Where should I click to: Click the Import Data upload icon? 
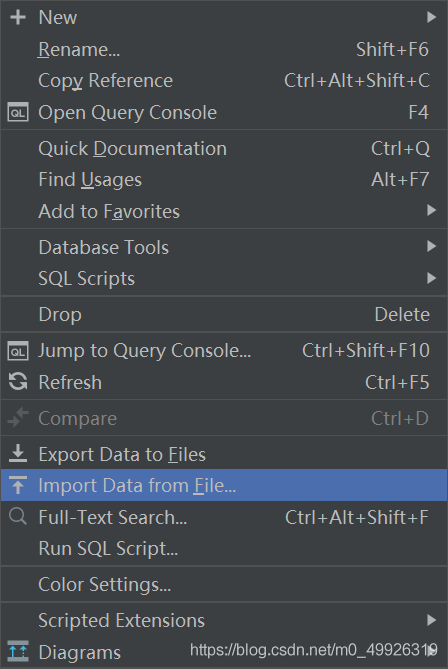click(18, 485)
